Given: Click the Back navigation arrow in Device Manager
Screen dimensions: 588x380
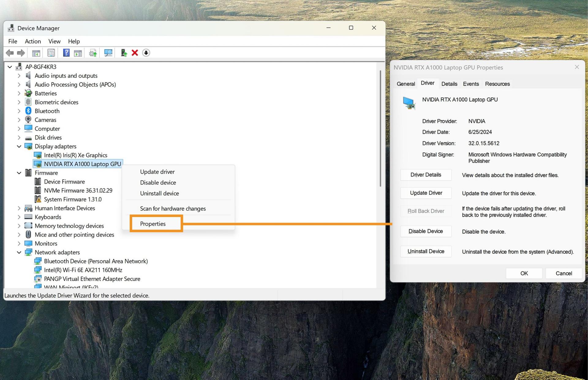Looking at the screenshot, I should (9, 53).
